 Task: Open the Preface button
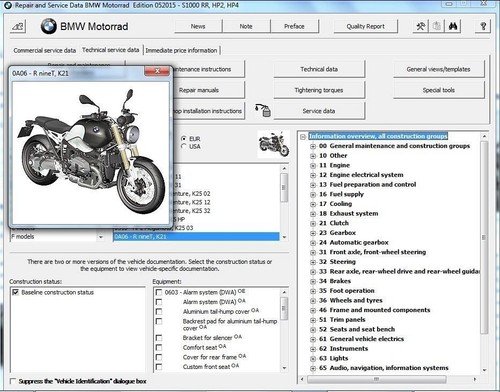(294, 26)
